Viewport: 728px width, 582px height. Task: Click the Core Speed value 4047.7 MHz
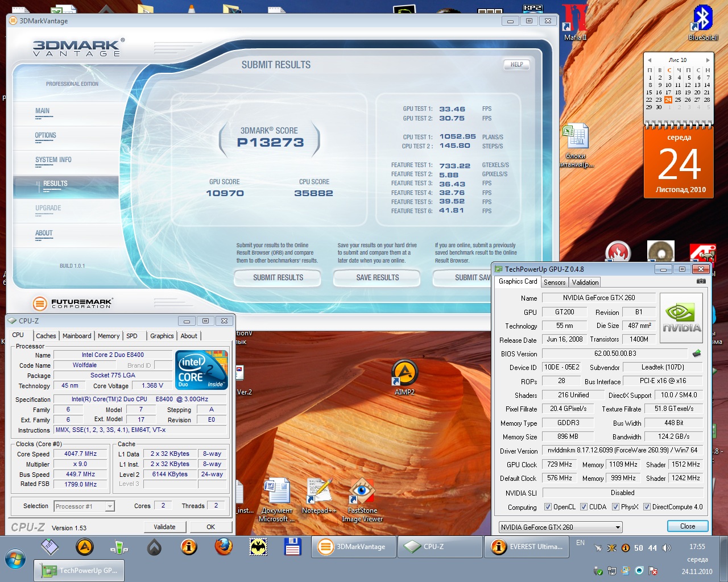81,454
